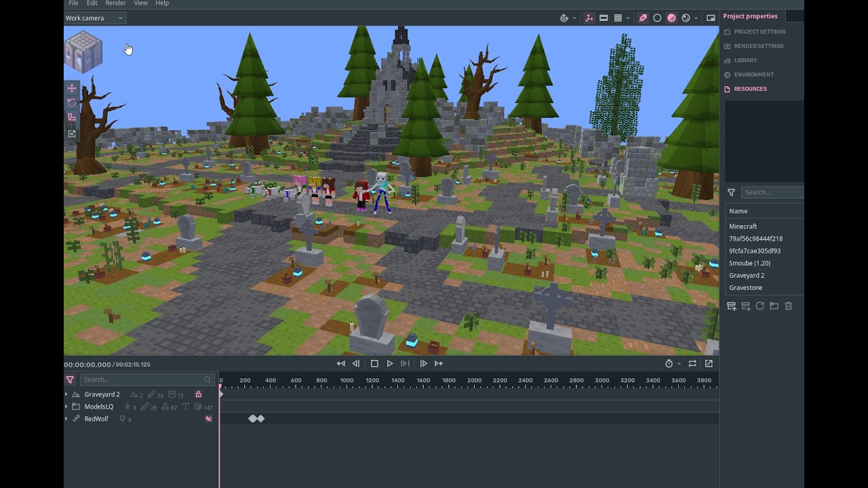Click the export resource icon

click(x=746, y=306)
